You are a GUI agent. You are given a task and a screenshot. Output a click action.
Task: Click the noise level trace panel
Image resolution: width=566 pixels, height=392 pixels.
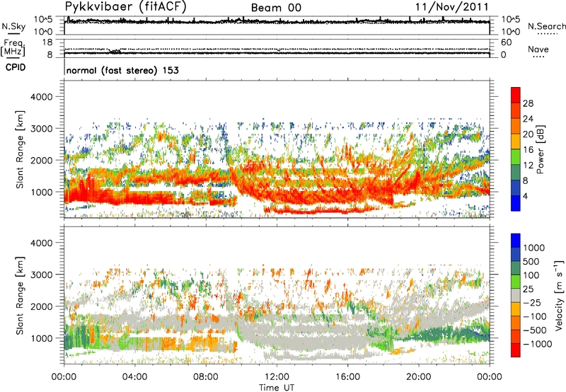[x=277, y=25]
